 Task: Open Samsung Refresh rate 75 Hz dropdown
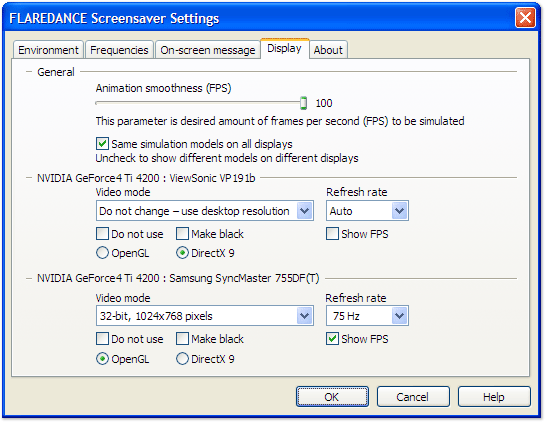point(367,316)
